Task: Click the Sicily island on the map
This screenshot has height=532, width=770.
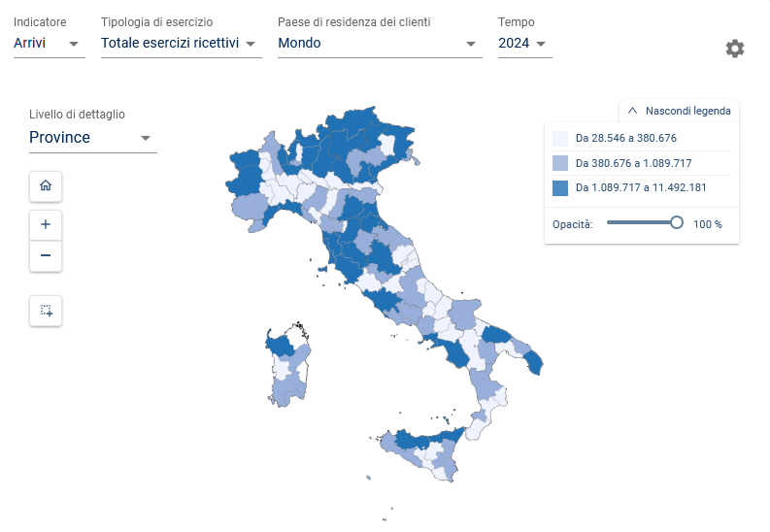Action: click(x=428, y=450)
